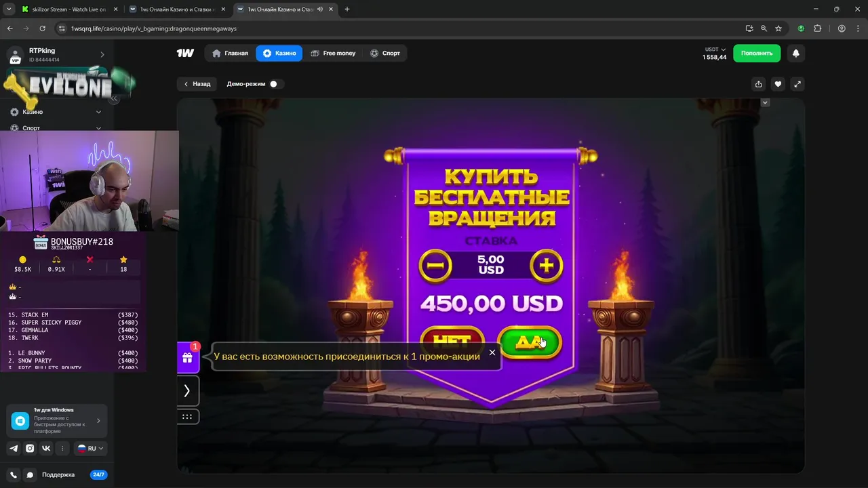Click the BONUSBUY#218 title text
The image size is (868, 488).
pos(82,241)
